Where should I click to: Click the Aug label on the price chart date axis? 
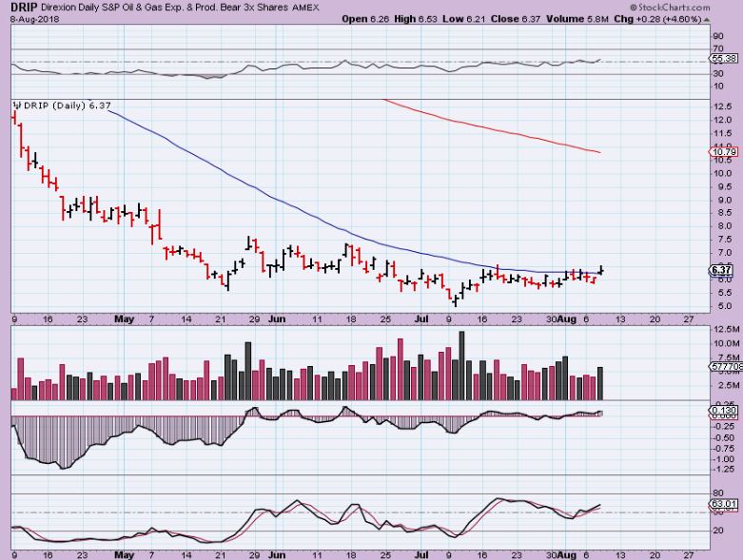(x=567, y=319)
